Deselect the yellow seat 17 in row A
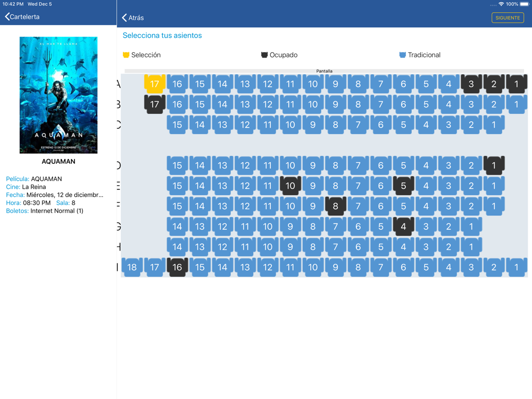Screen dimensions: 532x399 [x=155, y=84]
